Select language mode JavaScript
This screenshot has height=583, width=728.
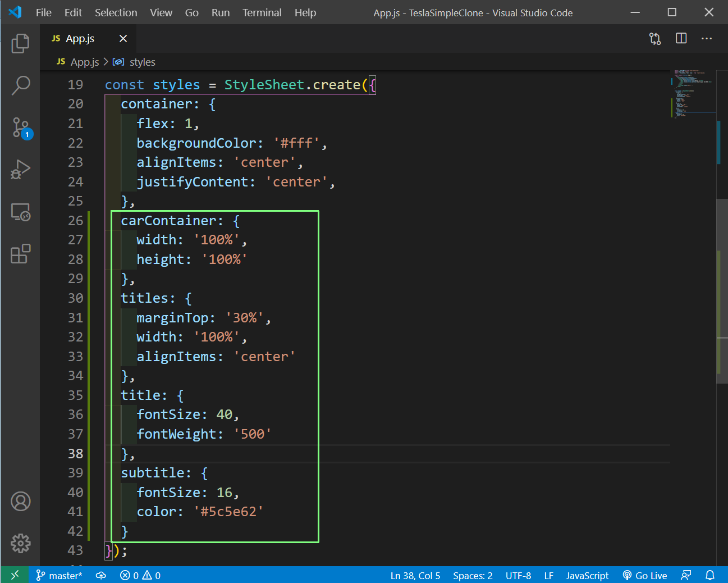pyautogui.click(x=587, y=575)
